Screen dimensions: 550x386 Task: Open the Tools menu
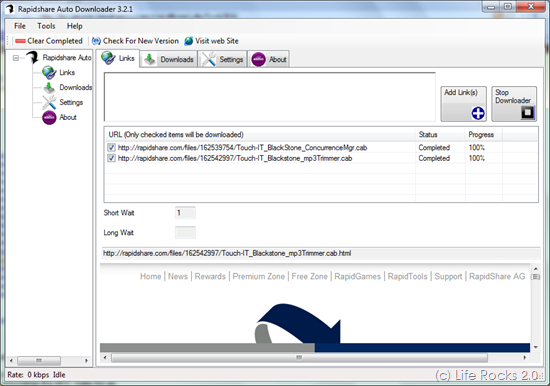[x=46, y=26]
